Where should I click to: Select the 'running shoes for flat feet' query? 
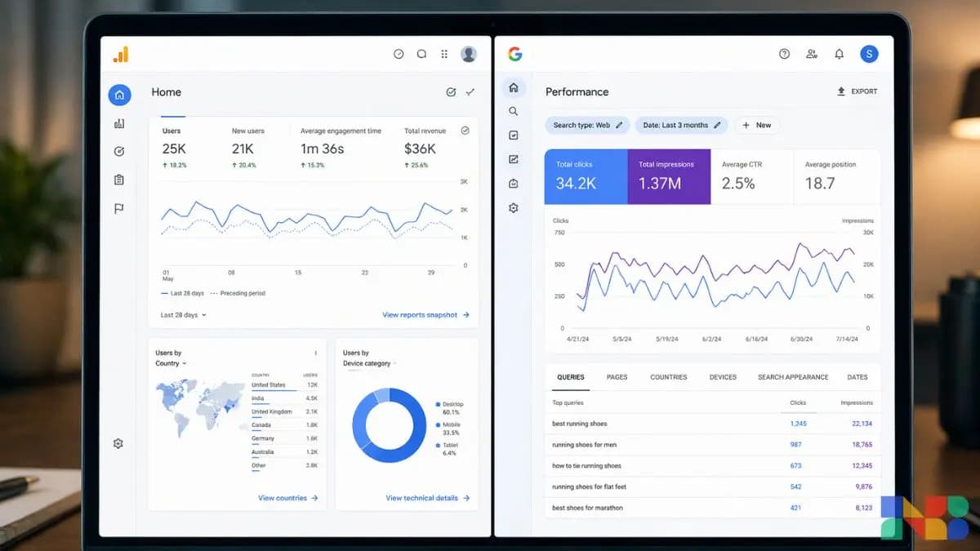[712, 487]
